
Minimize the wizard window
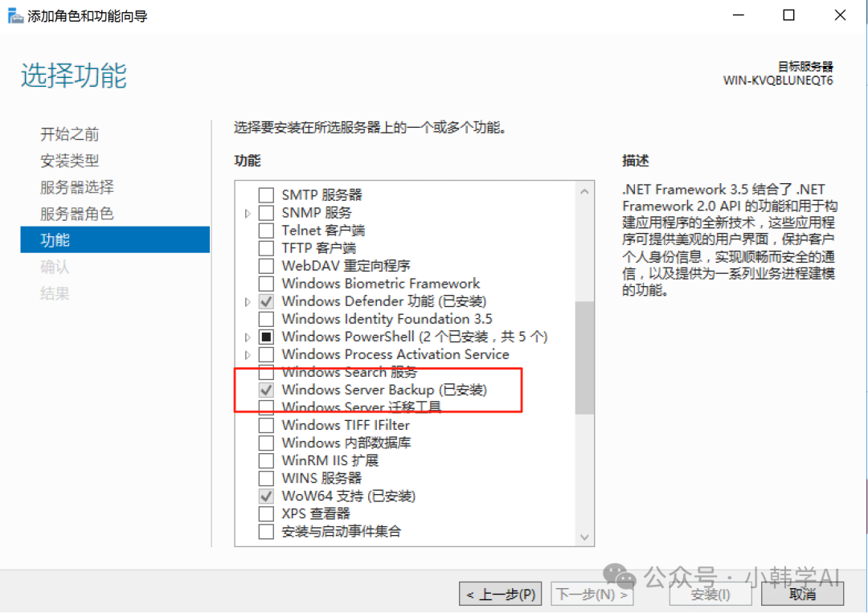[738, 15]
